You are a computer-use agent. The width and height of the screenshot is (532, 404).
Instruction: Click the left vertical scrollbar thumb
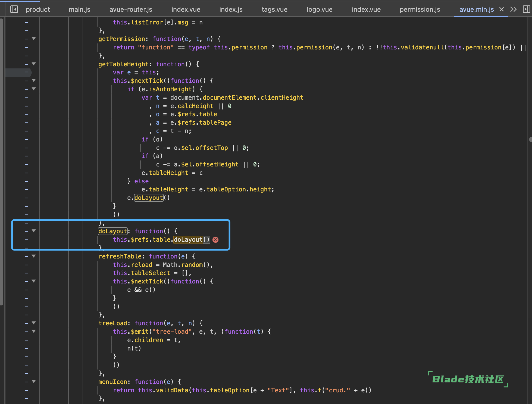[2, 162]
